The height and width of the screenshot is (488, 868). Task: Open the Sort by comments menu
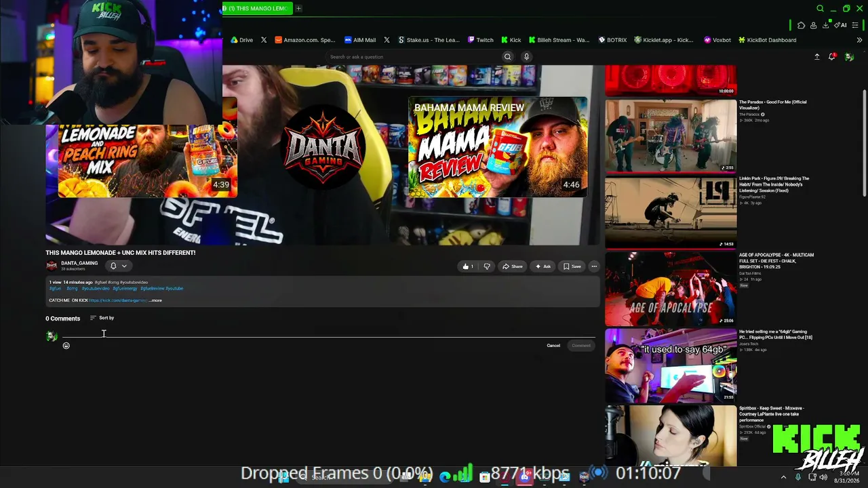(102, 318)
